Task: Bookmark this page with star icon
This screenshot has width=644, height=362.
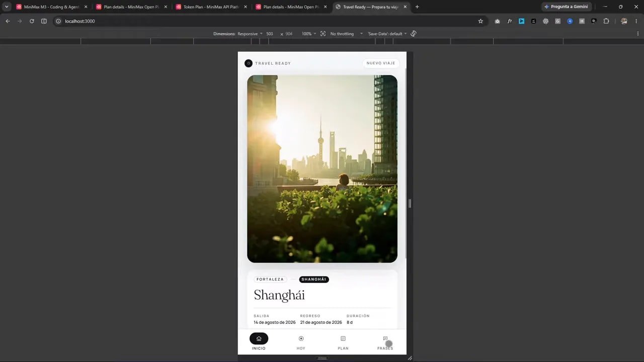Action: [x=480, y=21]
